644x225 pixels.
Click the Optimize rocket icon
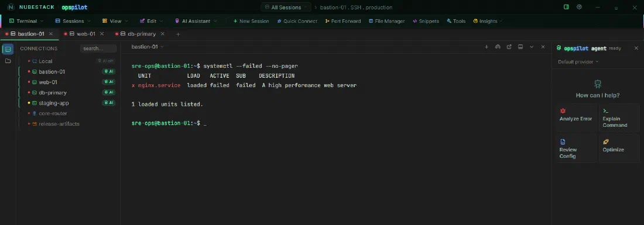coord(605,142)
